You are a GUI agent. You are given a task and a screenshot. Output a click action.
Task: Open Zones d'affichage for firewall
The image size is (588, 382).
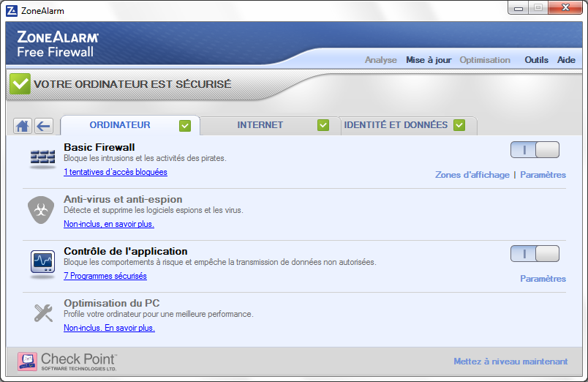(472, 175)
